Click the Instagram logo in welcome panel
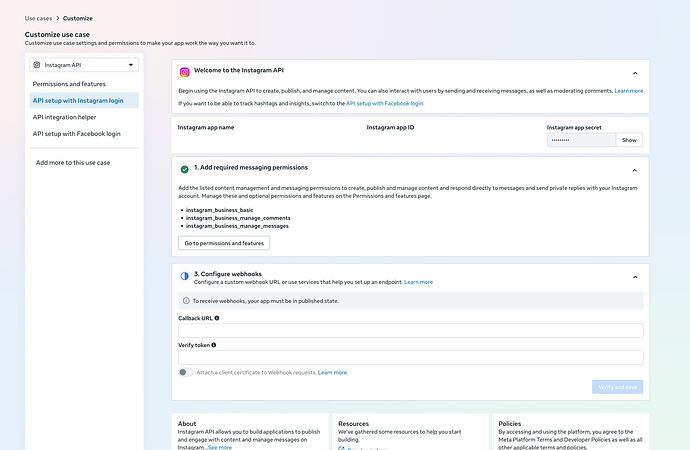Screen dimensions: 690x450 [x=184, y=72]
